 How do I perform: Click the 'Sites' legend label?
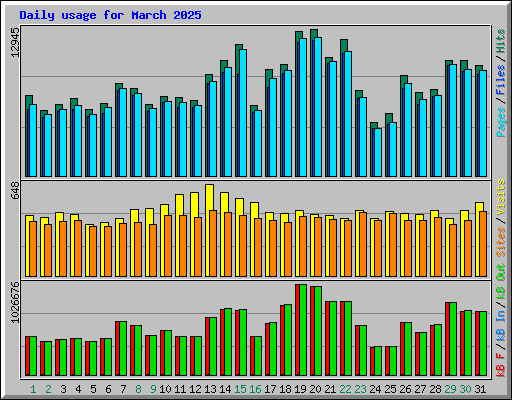[501, 242]
